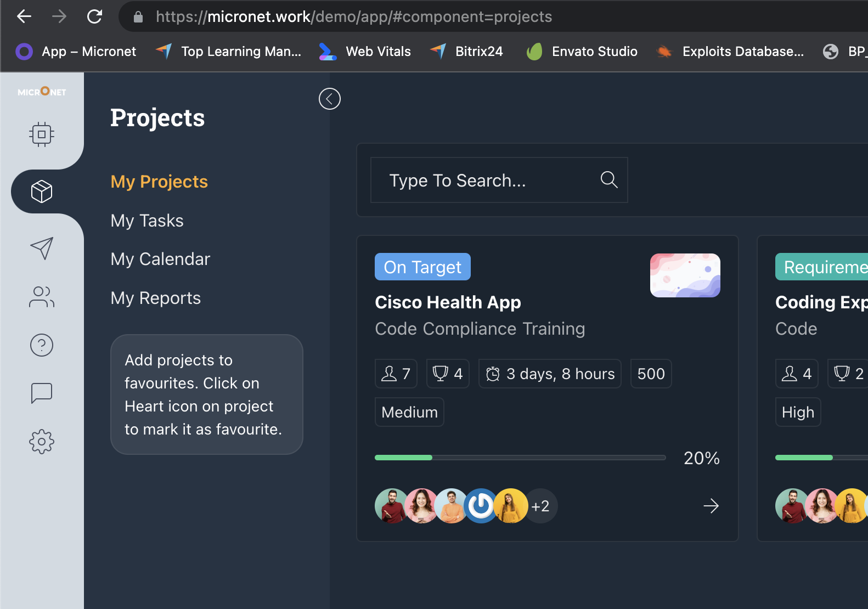Select the My Tasks menu item

coord(147,221)
